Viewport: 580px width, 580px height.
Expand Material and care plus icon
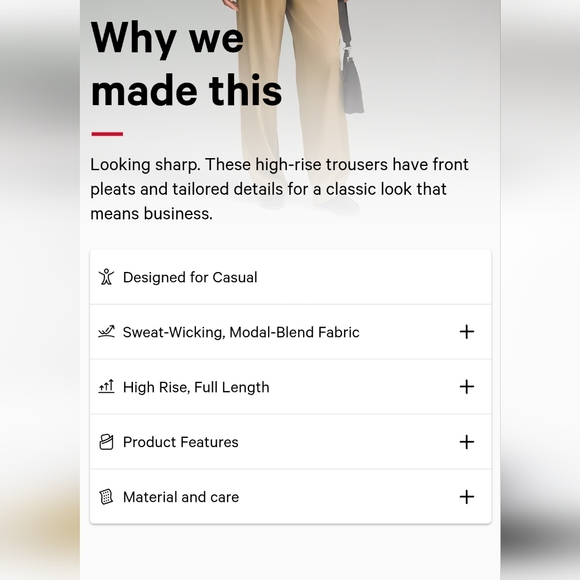pos(467,497)
